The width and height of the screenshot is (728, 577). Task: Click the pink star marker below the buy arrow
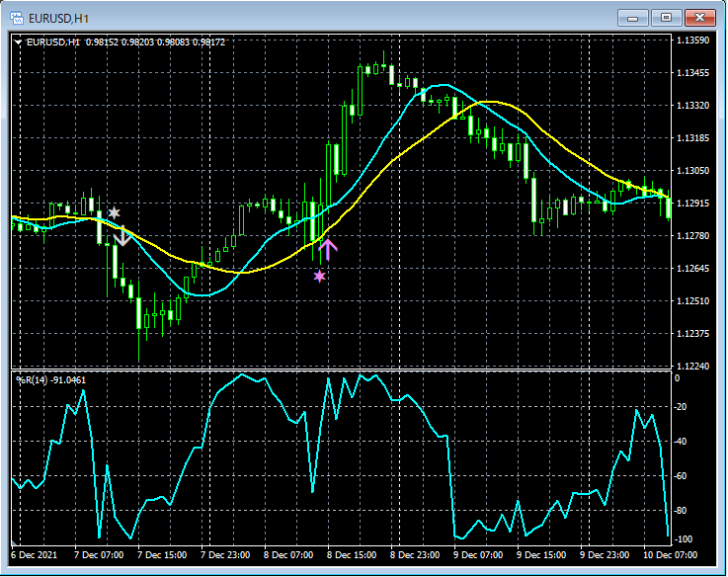[319, 277]
